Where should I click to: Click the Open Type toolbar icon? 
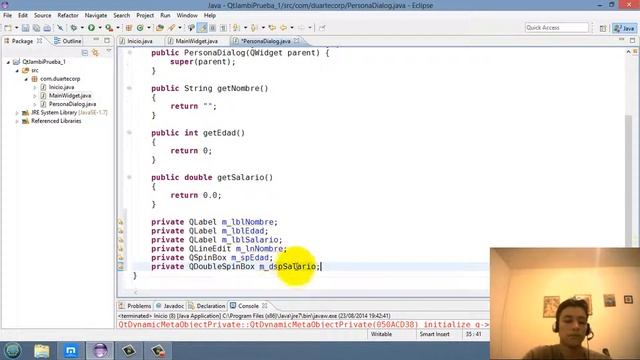160,28
